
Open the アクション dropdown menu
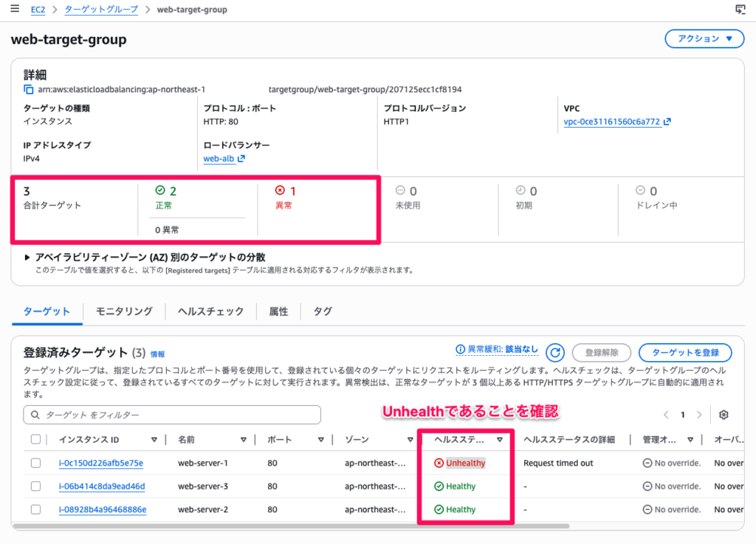[704, 39]
